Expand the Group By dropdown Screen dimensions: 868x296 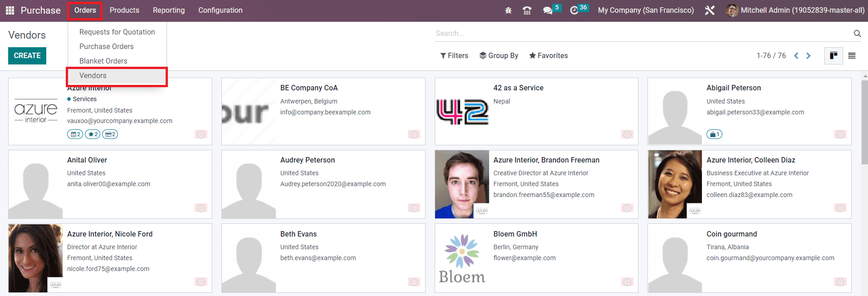pos(499,55)
